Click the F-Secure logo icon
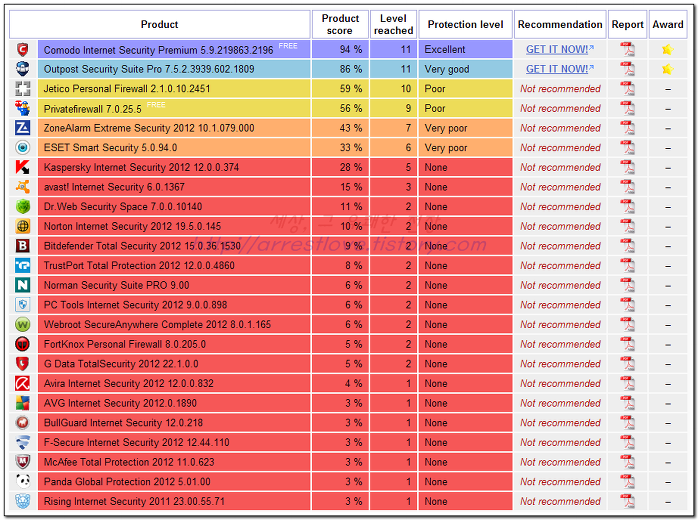 [23, 443]
